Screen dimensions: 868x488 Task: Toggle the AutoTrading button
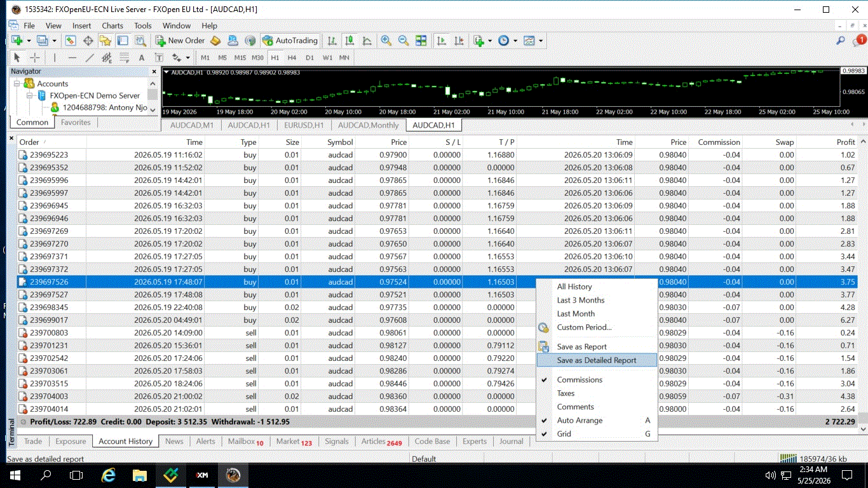click(290, 41)
